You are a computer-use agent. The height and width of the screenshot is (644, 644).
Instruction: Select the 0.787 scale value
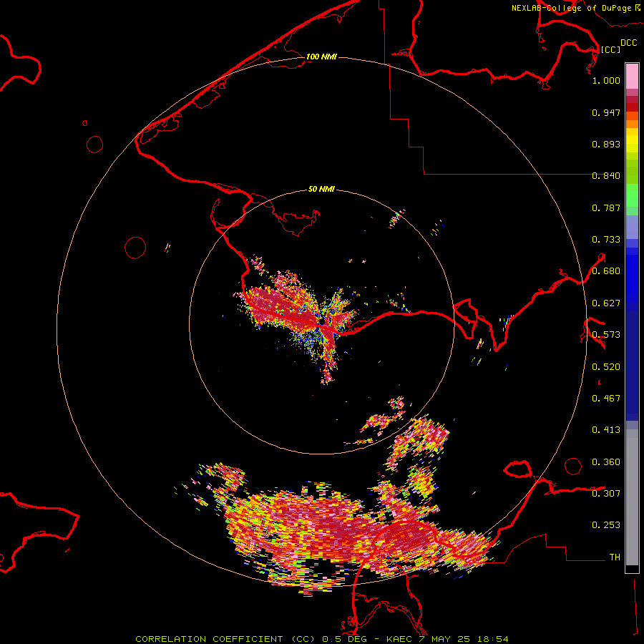click(x=606, y=208)
